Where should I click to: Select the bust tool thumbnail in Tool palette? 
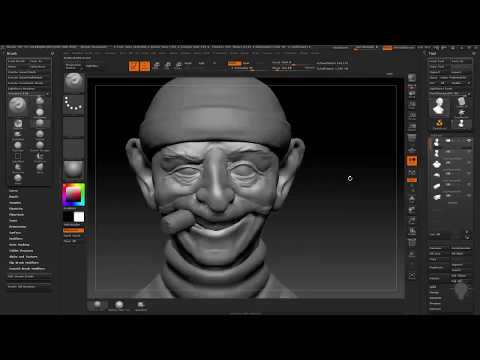pos(439,106)
